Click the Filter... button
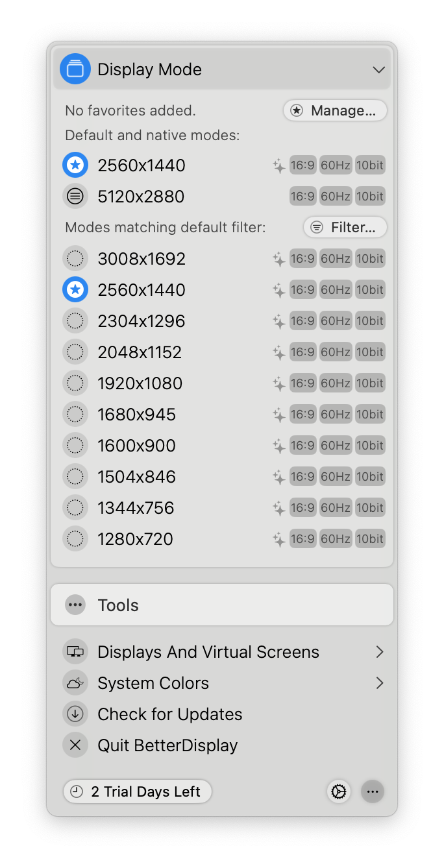The image size is (444, 868). [345, 228]
